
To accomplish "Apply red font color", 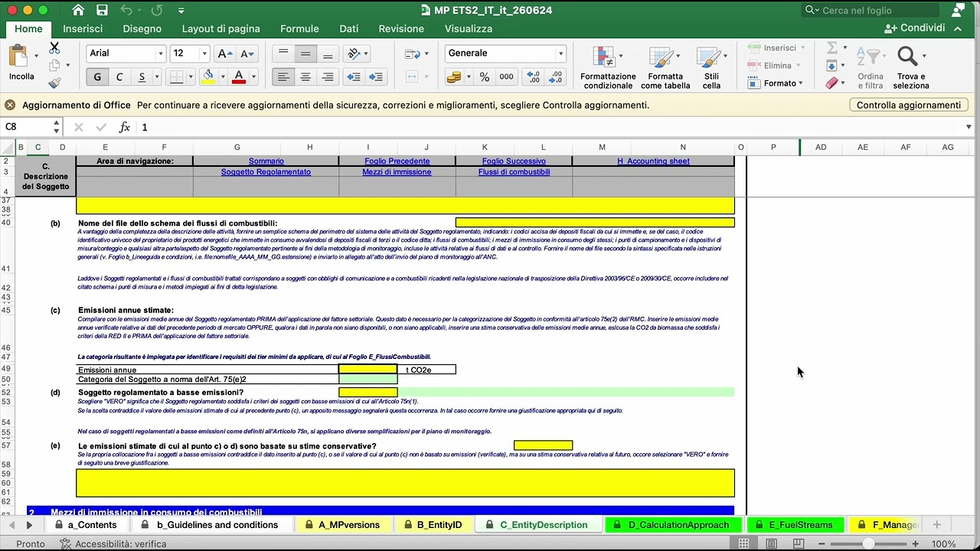I will (239, 77).
